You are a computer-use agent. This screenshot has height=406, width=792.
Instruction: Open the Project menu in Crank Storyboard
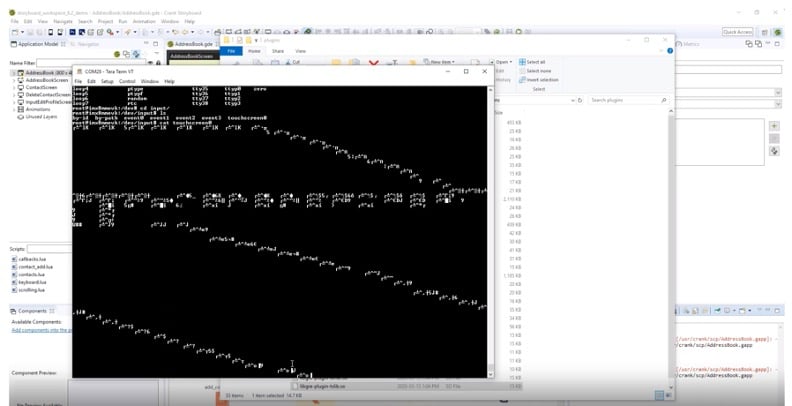tap(105, 22)
